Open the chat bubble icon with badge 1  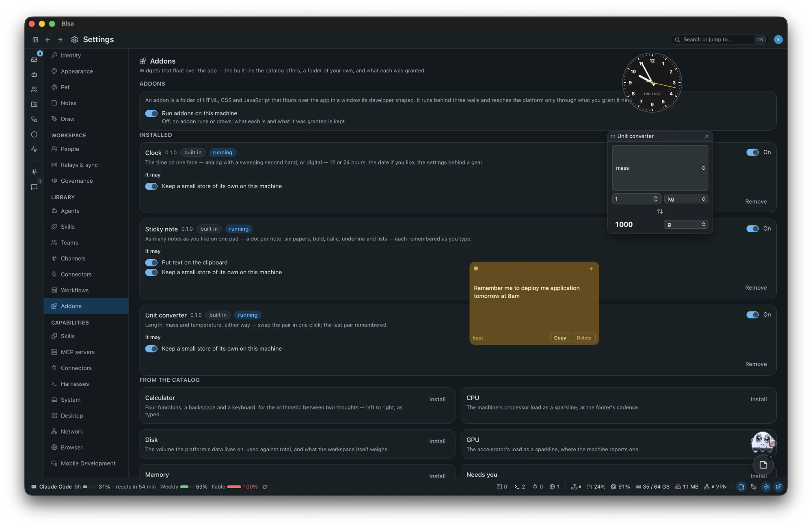pyautogui.click(x=35, y=187)
